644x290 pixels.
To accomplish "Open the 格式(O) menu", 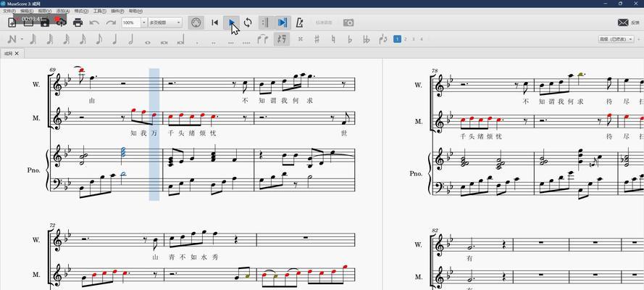I will (x=81, y=11).
